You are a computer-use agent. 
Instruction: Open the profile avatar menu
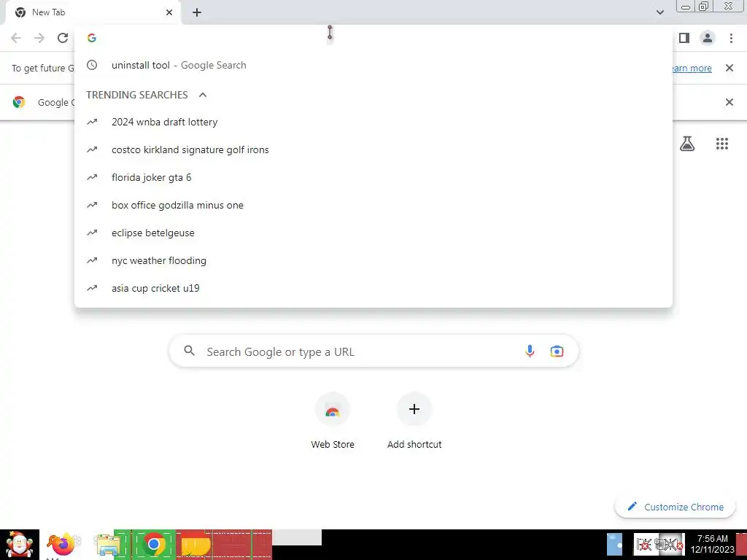point(708,38)
